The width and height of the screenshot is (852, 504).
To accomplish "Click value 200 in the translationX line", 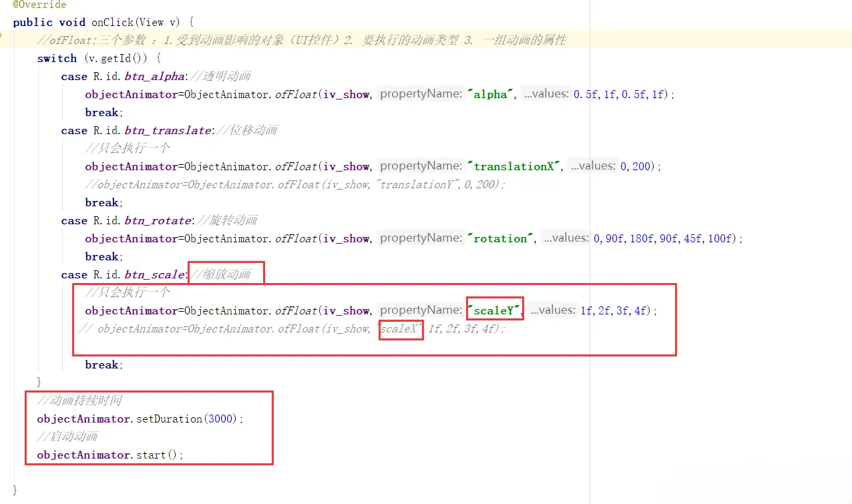I will point(641,167).
